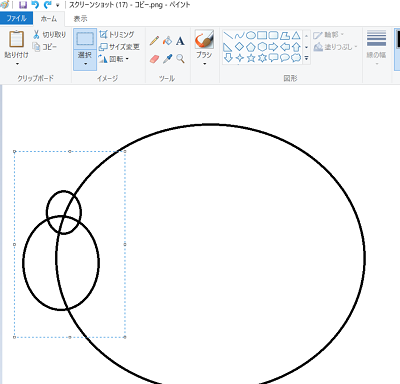Select the Color picker eyedropper tool
The image size is (400, 384).
pos(167,59)
